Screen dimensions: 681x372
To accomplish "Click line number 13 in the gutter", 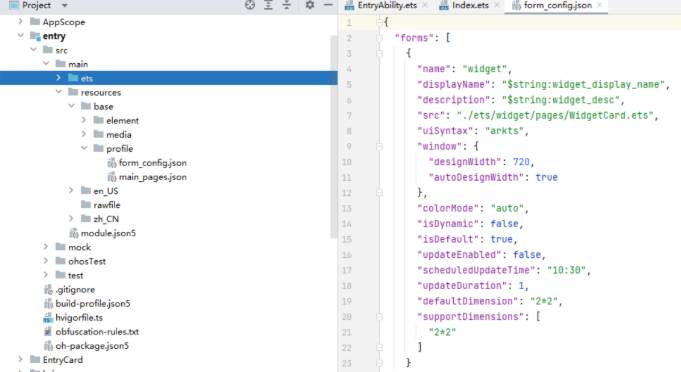I will (347, 208).
